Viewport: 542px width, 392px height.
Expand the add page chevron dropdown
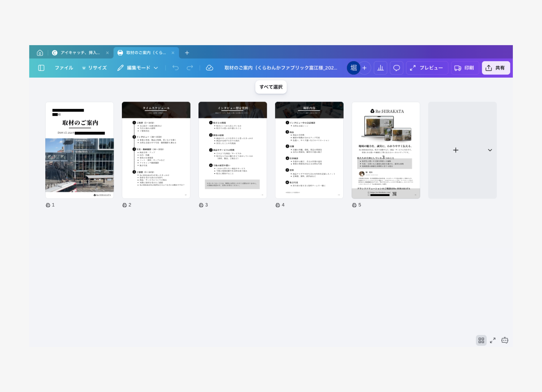coord(490,150)
